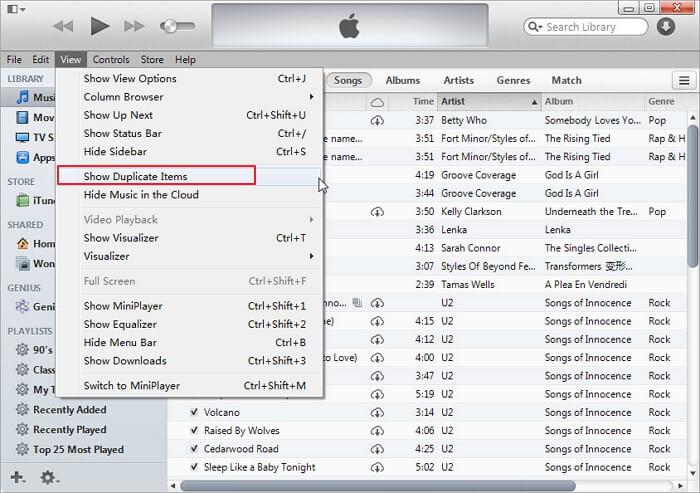
Task: Uncheck the Volcano song checkbox
Action: coord(194,412)
